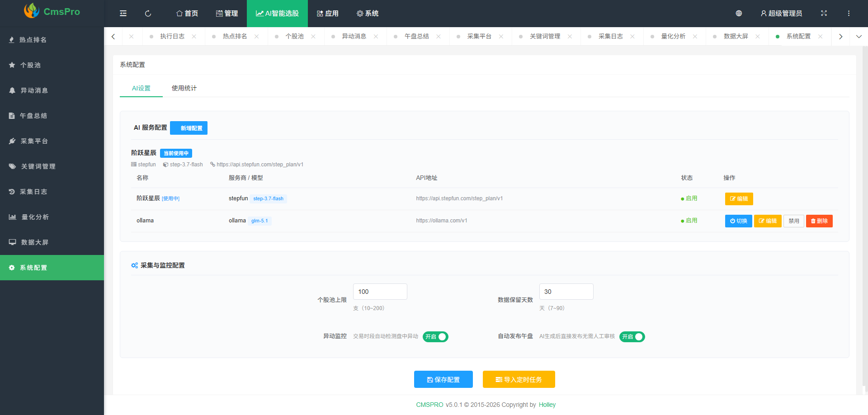Screen dimensions: 868x415
Task: Focus the 数据保留天数 input field
Action: pos(566,292)
